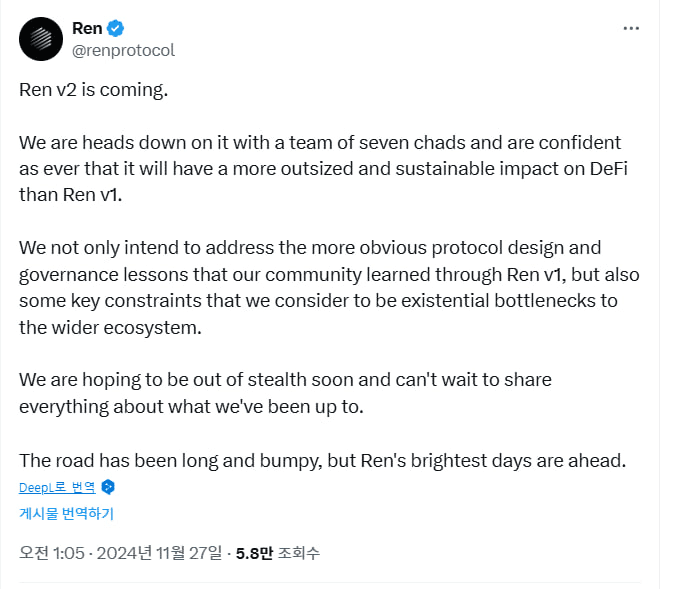Translate the post via the DeepL로 번역 link
Screen dimensions: 673x589
pyautogui.click(x=57, y=487)
